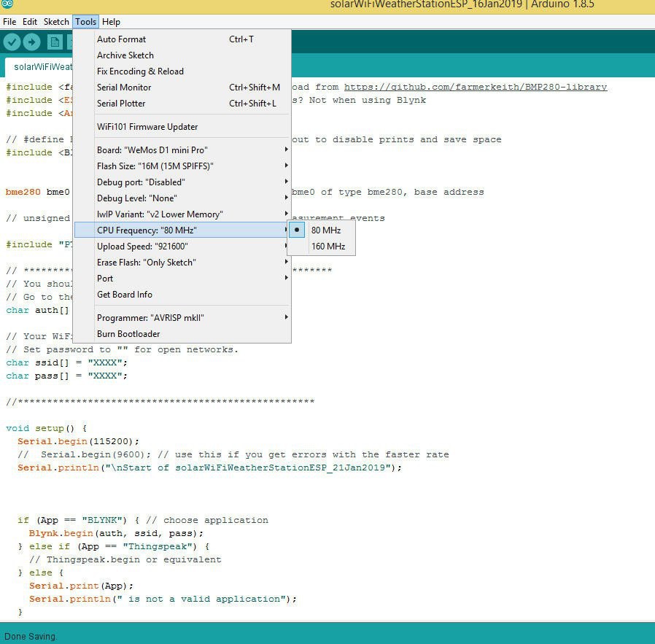Open the BMP280-library GitHub link
Screen dimensions: 655x644
coord(476,87)
